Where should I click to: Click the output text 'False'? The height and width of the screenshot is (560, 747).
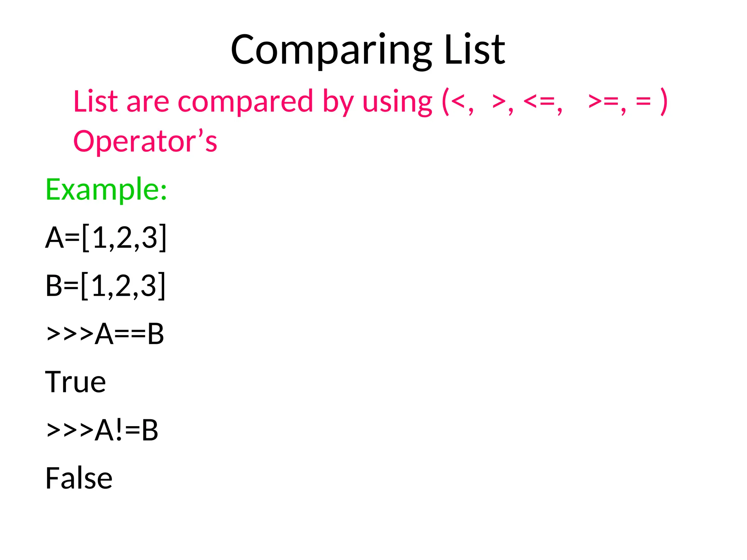coord(79,478)
